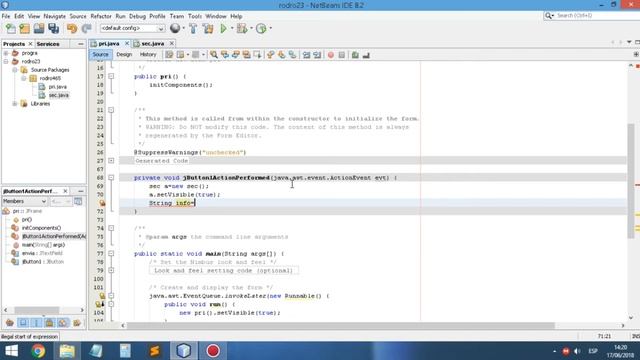Open Google Chrome from the taskbar
The width and height of the screenshot is (640, 360).
(x=38, y=351)
